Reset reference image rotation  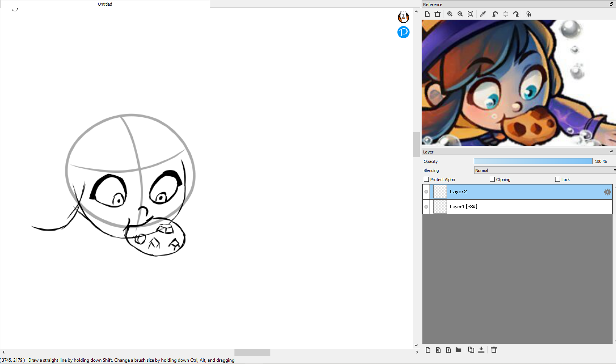(x=506, y=14)
